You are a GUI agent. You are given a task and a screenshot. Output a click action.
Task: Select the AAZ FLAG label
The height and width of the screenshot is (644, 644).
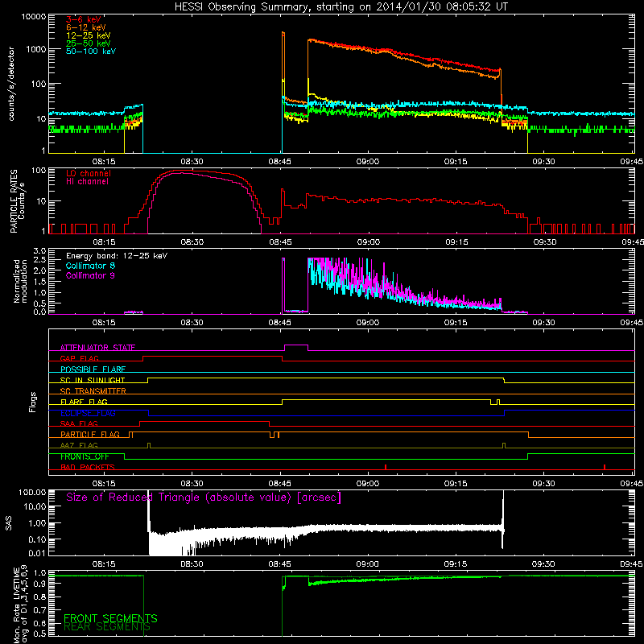coord(79,445)
